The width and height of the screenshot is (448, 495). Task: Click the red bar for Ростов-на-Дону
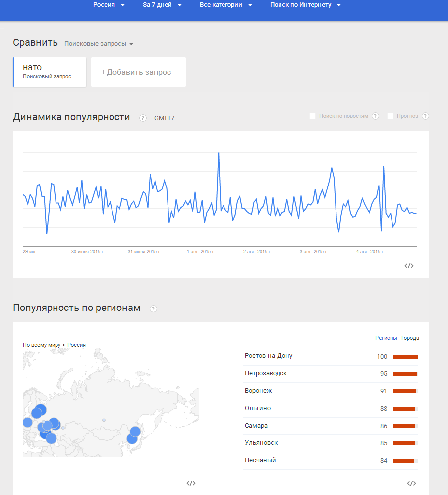pyautogui.click(x=405, y=357)
